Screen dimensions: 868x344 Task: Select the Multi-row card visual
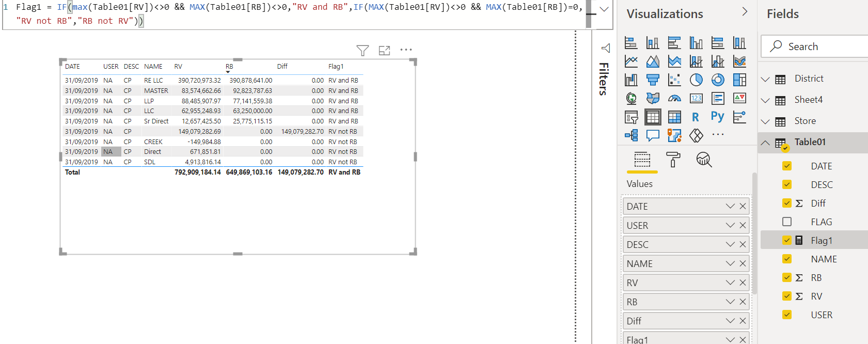point(718,99)
